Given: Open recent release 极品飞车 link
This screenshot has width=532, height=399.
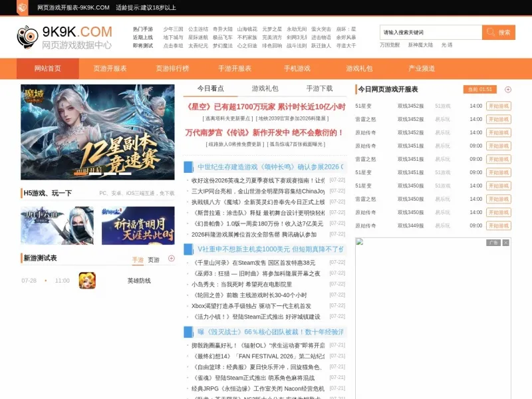Looking at the screenshot, I should click(223, 37).
